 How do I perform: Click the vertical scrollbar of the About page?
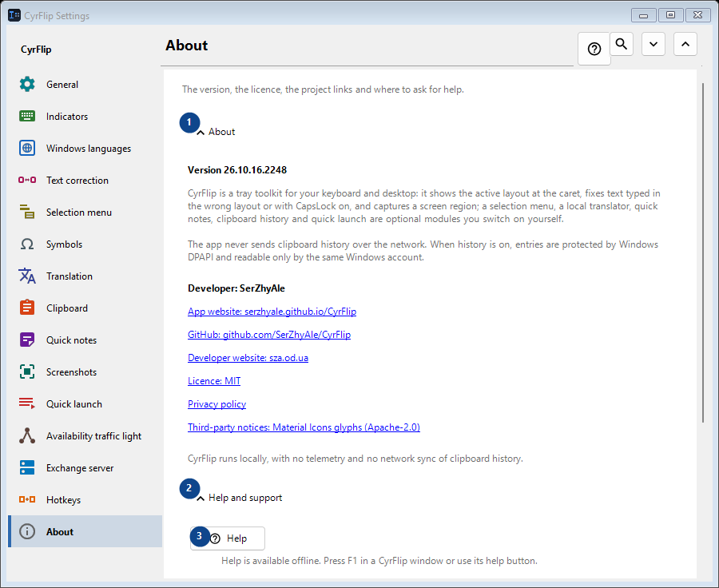pos(703,252)
